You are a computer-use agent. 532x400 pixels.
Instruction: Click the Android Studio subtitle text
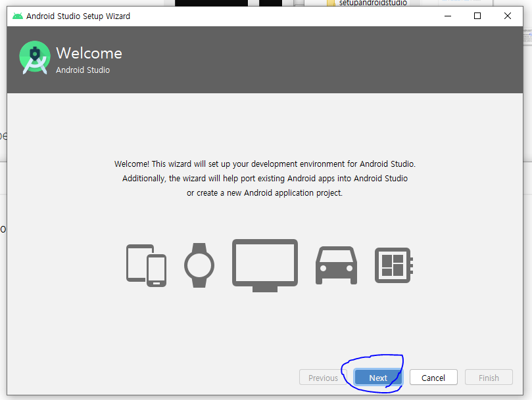(x=83, y=70)
